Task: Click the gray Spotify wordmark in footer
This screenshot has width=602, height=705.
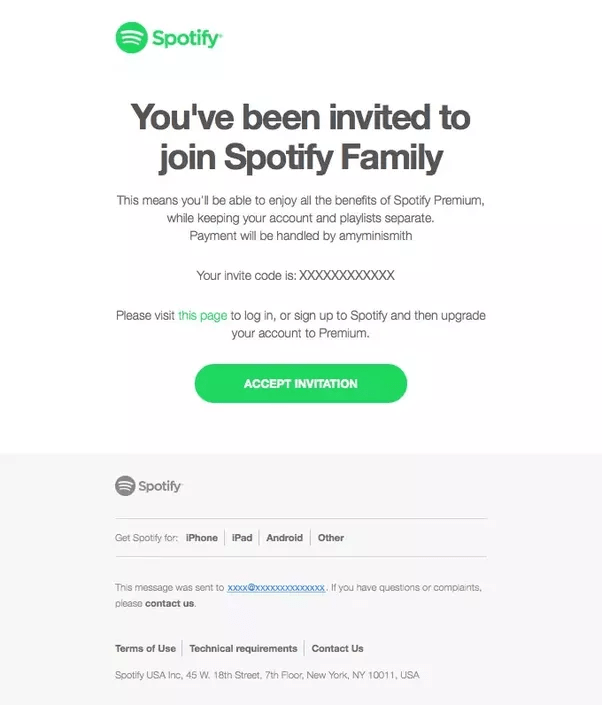Action: (x=160, y=486)
